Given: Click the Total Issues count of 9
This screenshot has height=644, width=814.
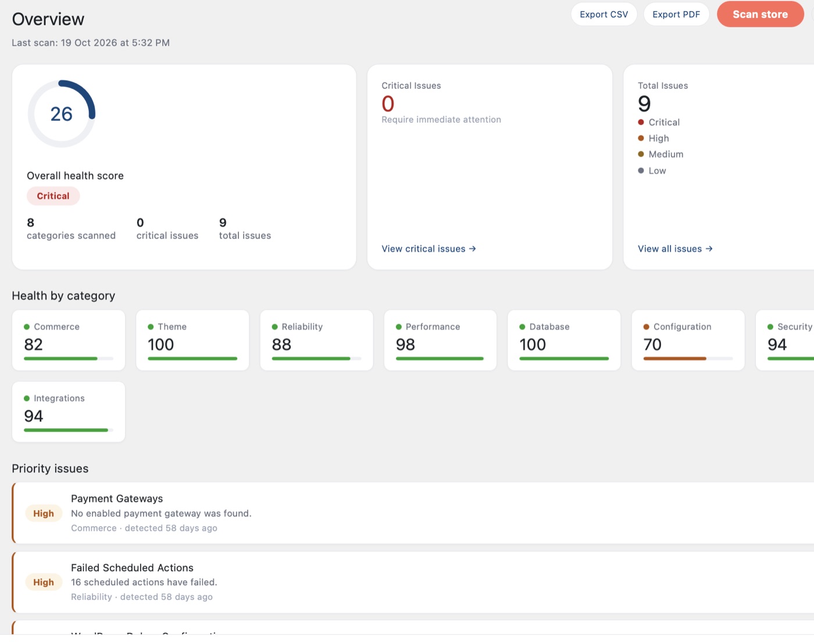Looking at the screenshot, I should [x=644, y=104].
